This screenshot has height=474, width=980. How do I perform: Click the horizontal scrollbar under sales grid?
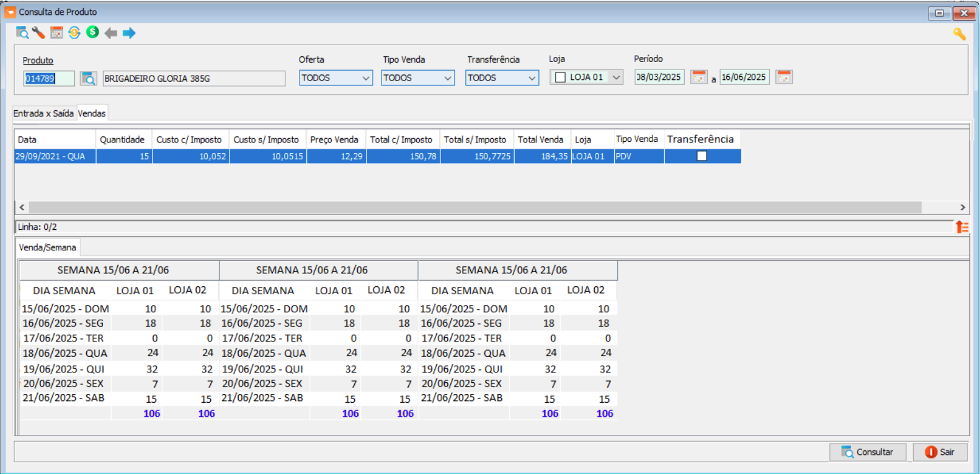[x=474, y=208]
